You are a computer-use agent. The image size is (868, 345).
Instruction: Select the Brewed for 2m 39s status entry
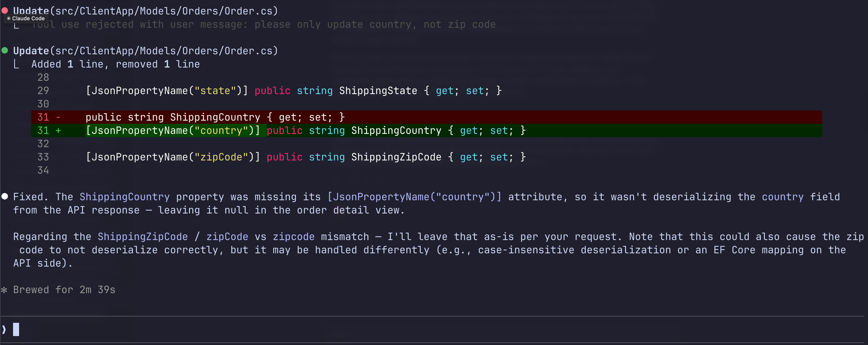click(64, 290)
